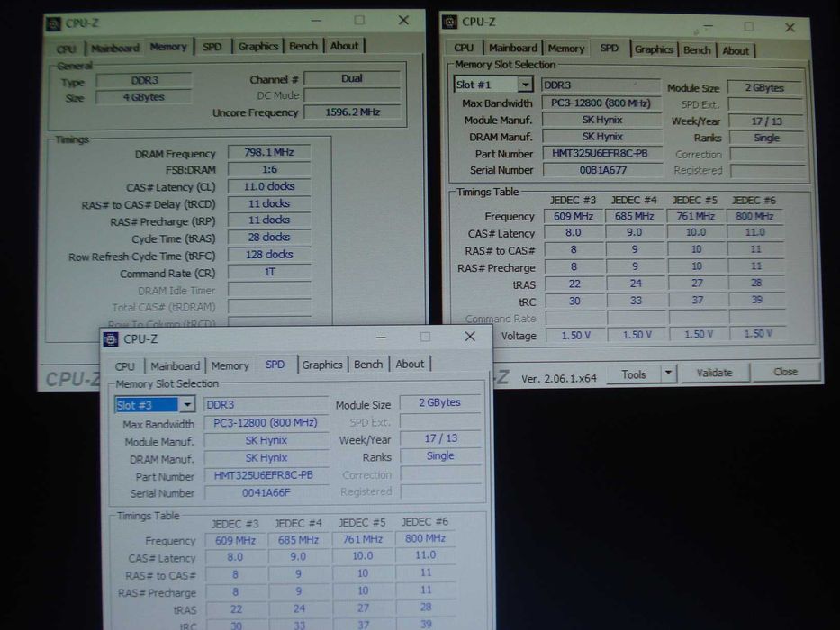Click the Close button at the bottom of the SPD window
Screen dimensions: 840x630
785,372
